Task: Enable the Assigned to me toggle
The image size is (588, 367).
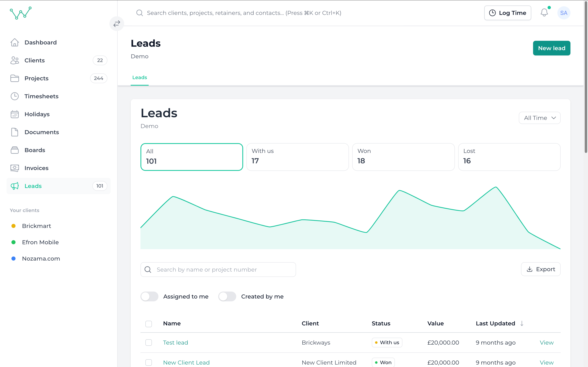Action: tap(149, 296)
